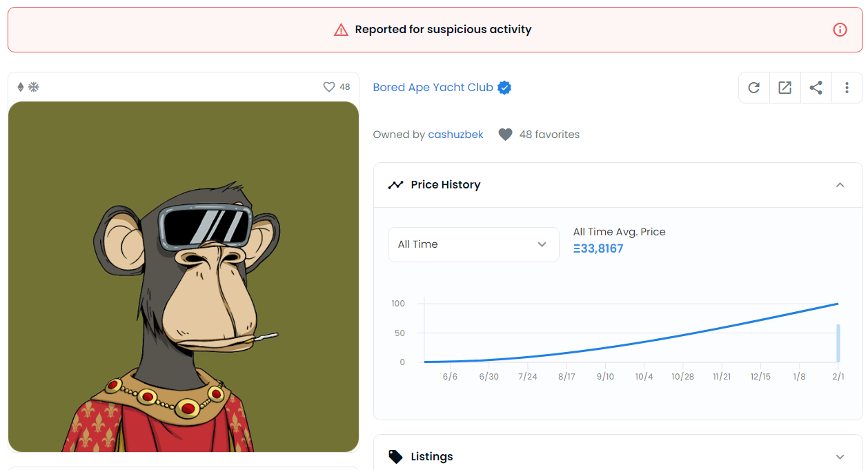Viewport: 868px width, 470px height.
Task: Click the 48 favorites text
Action: pos(549,135)
